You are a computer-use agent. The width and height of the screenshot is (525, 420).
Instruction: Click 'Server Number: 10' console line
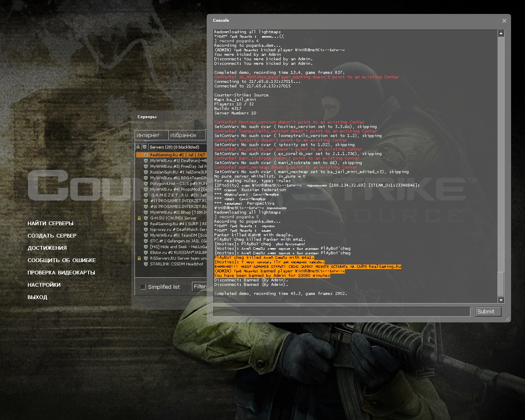[x=235, y=113]
